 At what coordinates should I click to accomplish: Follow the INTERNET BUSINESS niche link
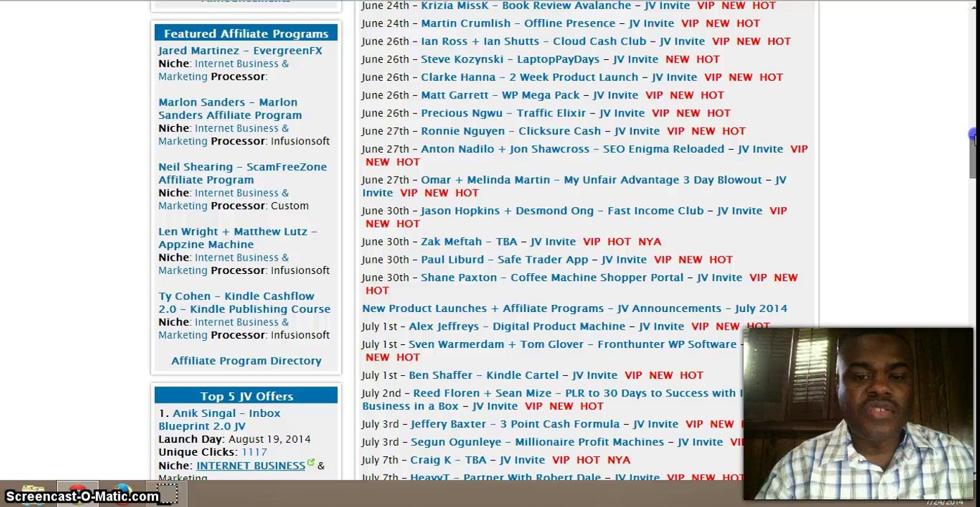[x=250, y=465]
